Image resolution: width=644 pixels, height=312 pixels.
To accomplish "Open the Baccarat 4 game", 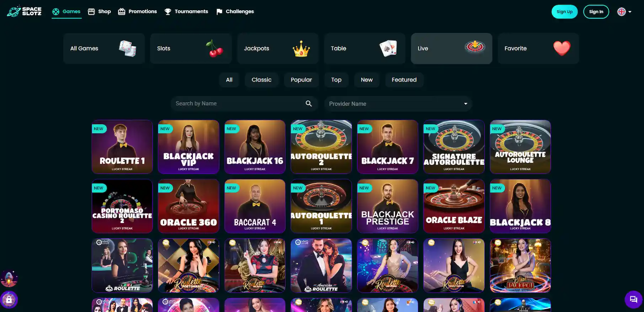I will pos(255,206).
